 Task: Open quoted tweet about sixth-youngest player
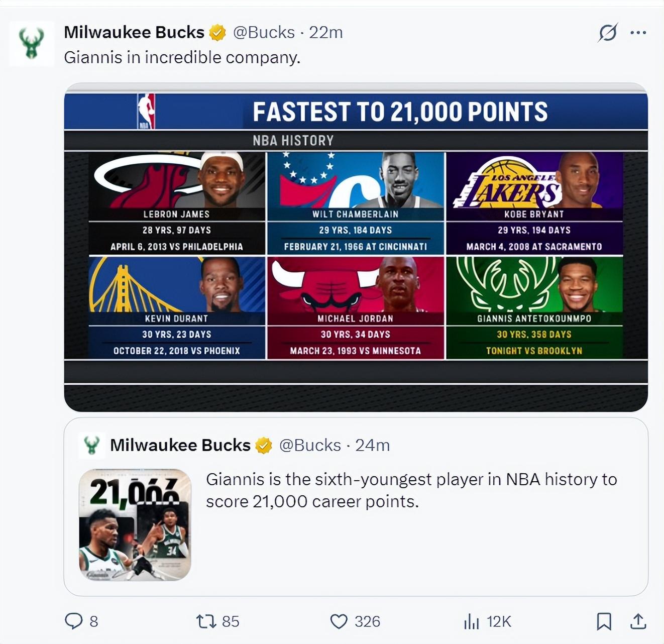tap(411, 490)
